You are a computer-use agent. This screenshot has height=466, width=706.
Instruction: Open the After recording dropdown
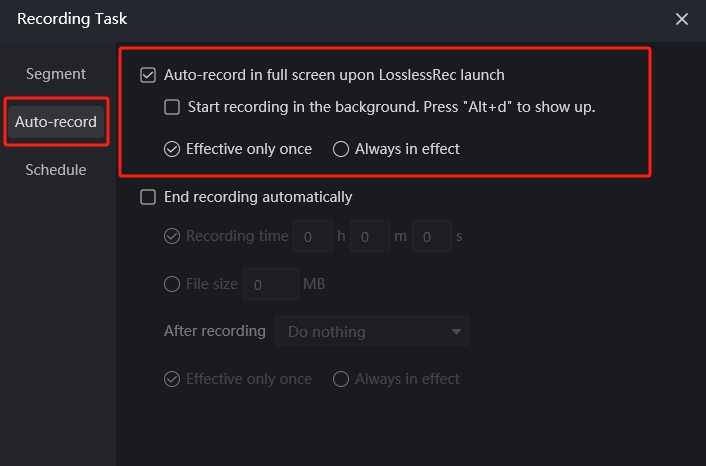tap(372, 331)
